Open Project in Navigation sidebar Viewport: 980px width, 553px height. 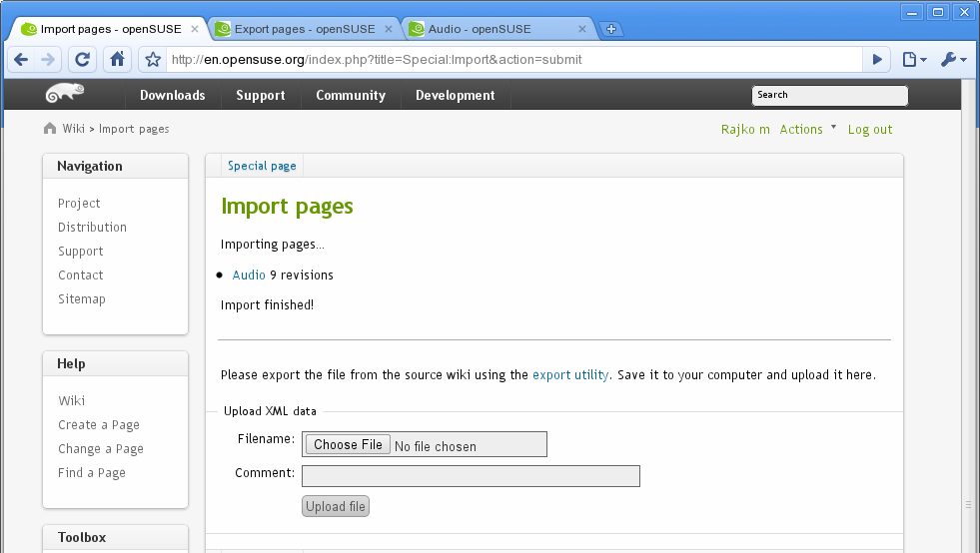point(79,203)
